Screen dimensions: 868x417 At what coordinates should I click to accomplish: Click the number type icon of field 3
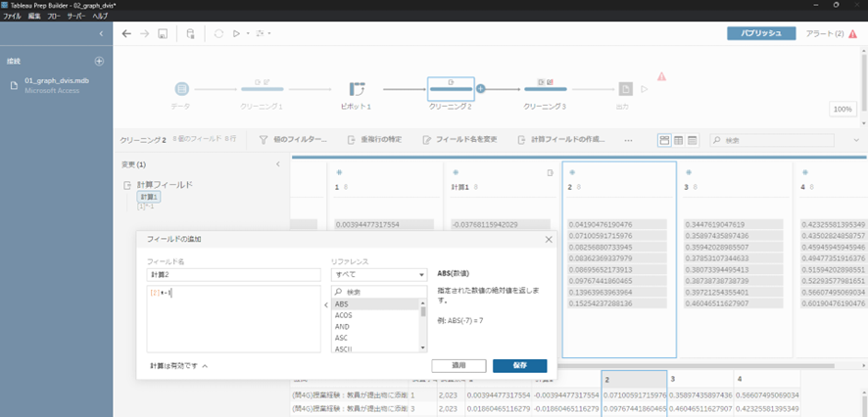coord(689,172)
